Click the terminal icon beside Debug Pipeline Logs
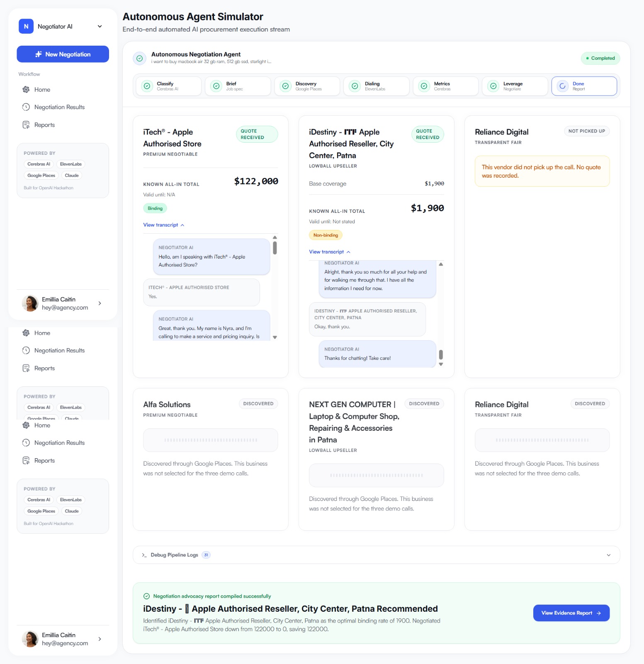The image size is (644, 664). (x=144, y=555)
